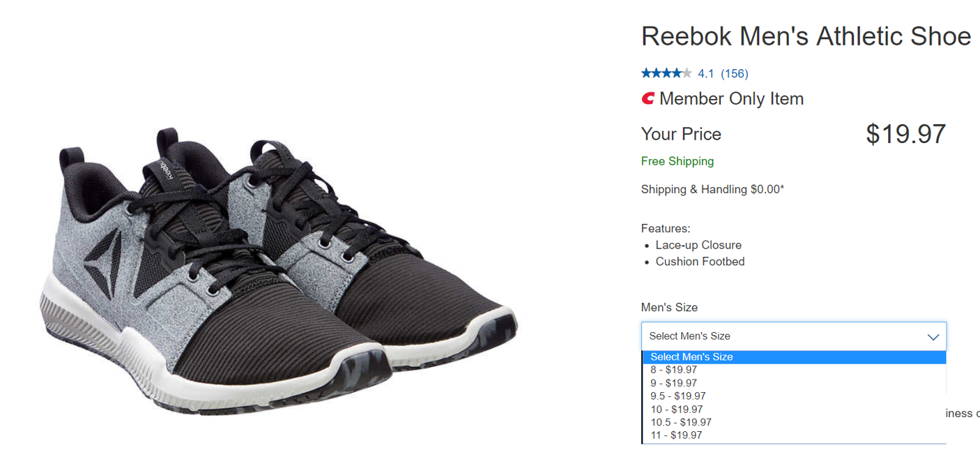Click the Lace-up Closure feature bullet
The image size is (980, 450).
coord(698,245)
